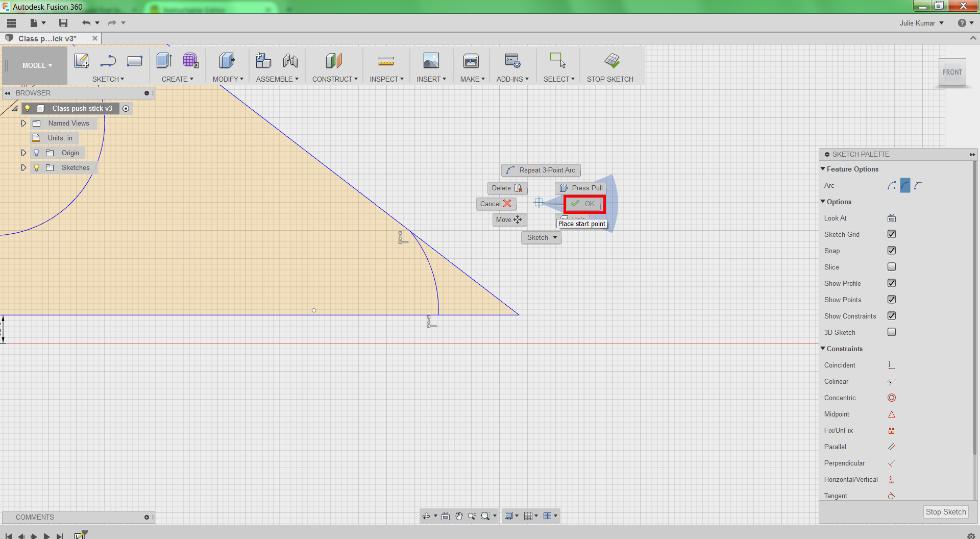Click the Insert image icon
Image resolution: width=980 pixels, height=539 pixels.
(431, 61)
